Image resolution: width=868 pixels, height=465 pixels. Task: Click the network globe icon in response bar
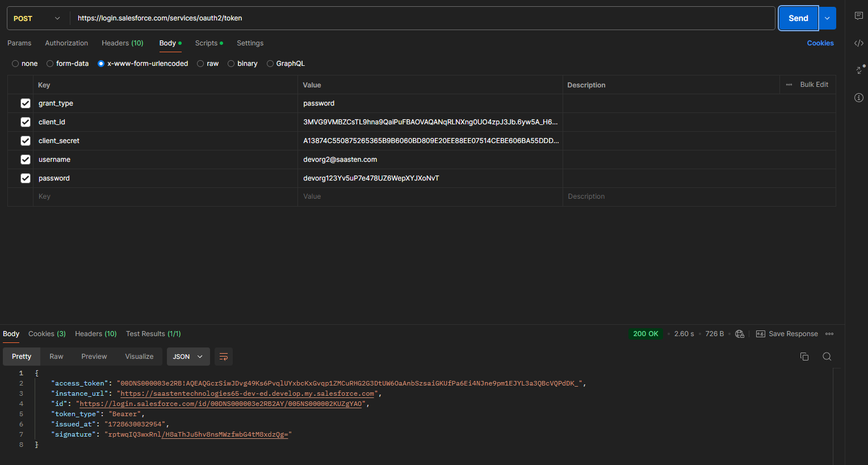(x=740, y=334)
